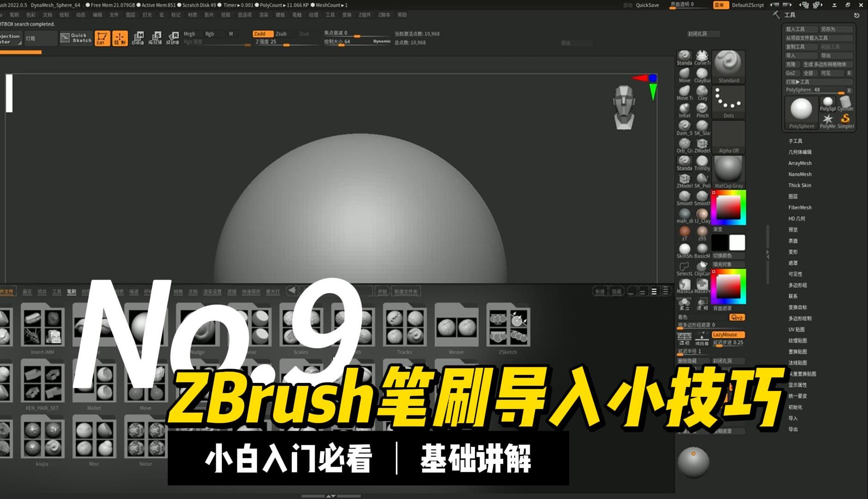Select the ClipCurve brush icon
This screenshot has width=868, height=499.
702,268
